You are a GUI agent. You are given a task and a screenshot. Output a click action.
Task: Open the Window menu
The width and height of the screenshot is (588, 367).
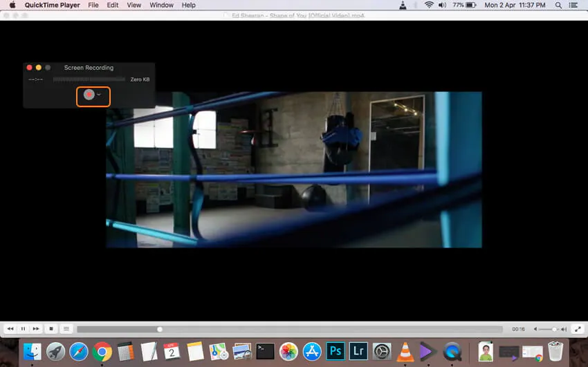162,6
